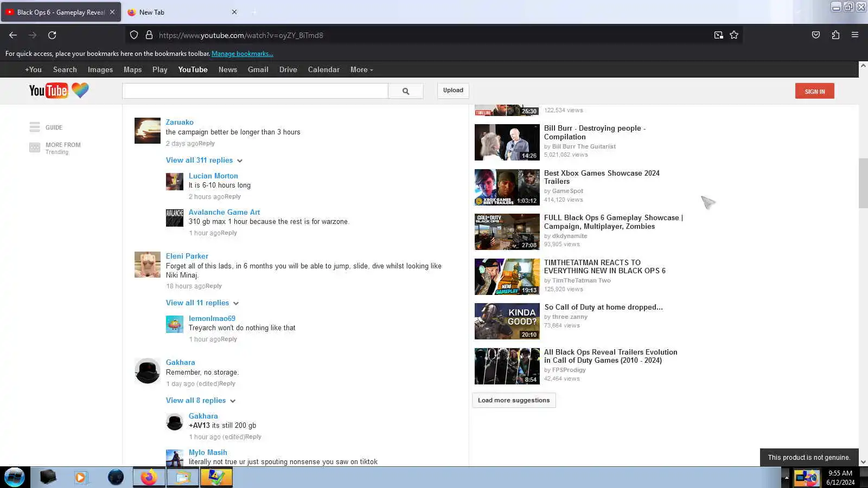
Task: Open Avalanche Game Art's channel name
Action: click(x=224, y=212)
